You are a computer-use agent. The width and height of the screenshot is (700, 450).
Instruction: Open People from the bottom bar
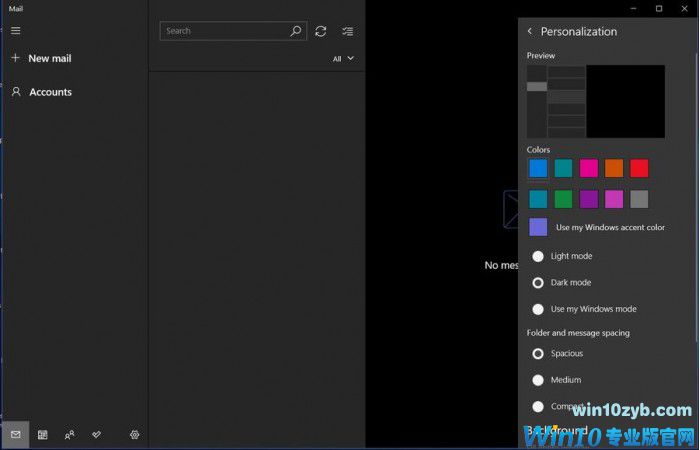69,434
